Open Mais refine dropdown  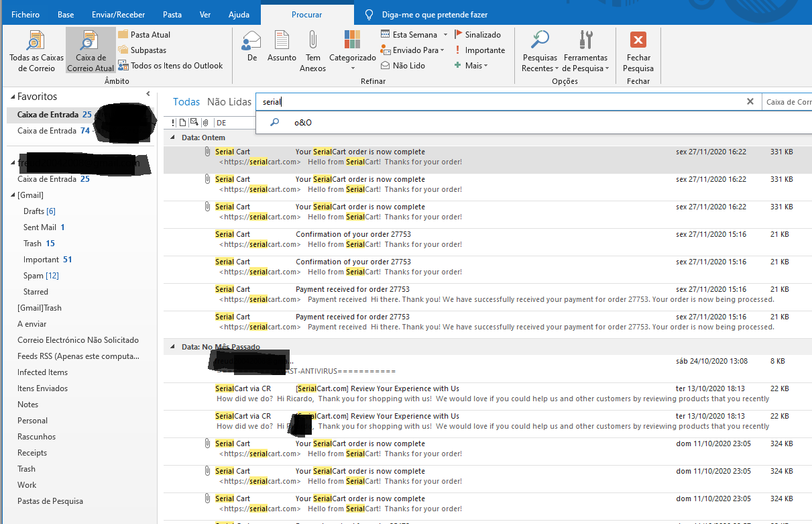471,66
